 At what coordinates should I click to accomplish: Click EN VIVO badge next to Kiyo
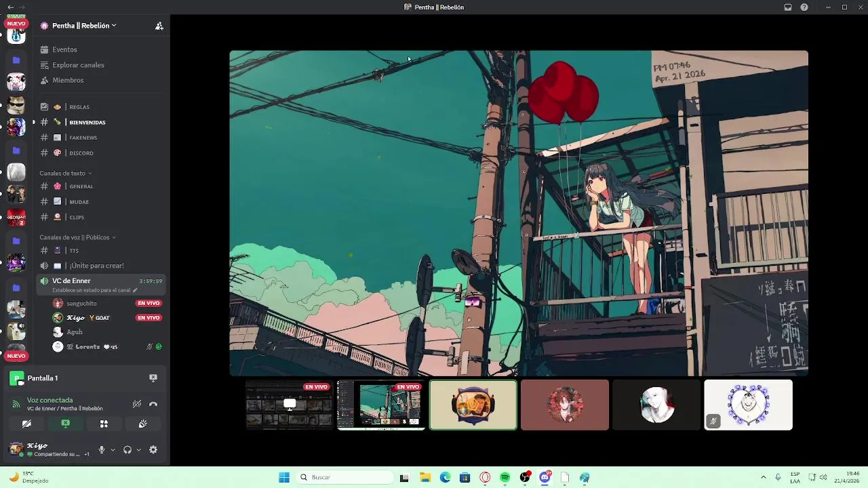(x=148, y=318)
